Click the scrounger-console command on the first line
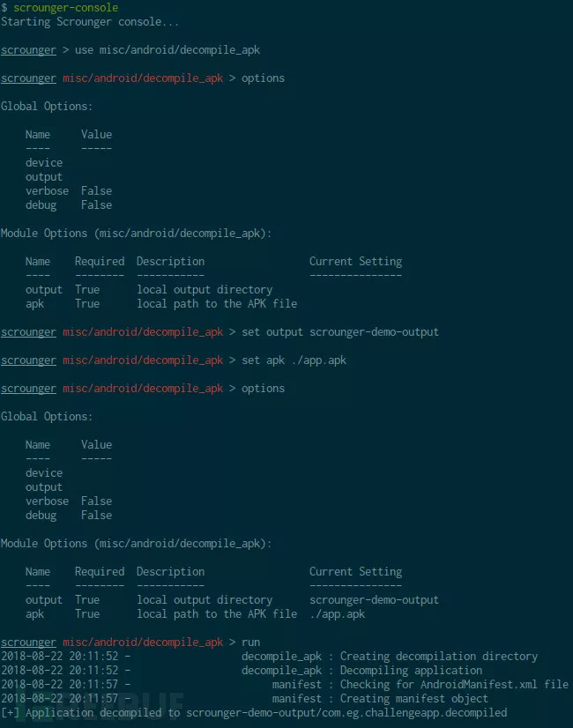573x728 pixels. (65, 7)
